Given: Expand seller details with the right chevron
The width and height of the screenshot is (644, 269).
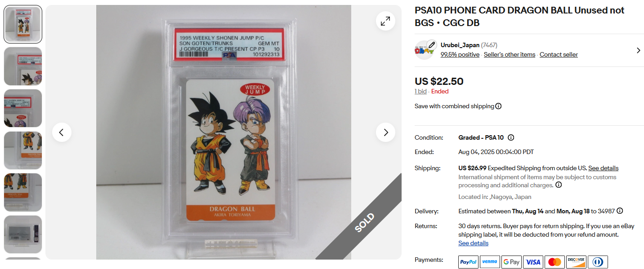Looking at the screenshot, I should pos(638,50).
